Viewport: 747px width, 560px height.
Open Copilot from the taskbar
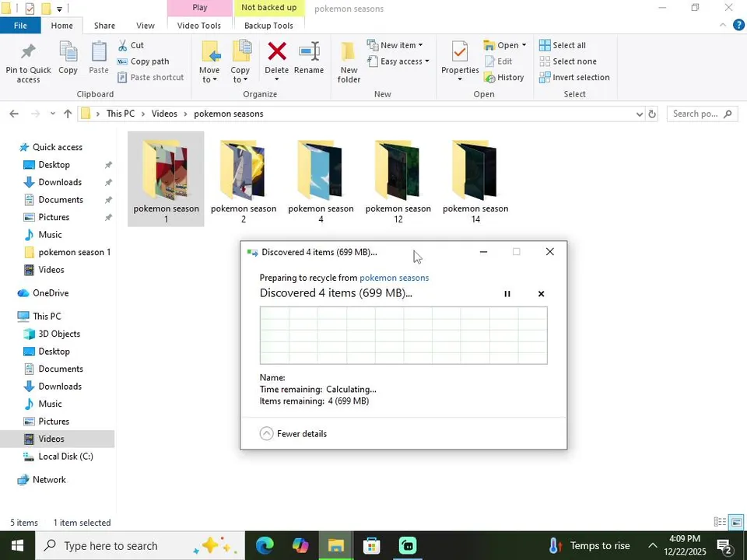point(300,546)
